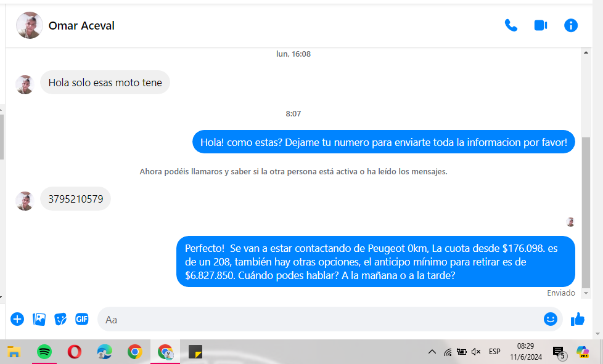Start a video call from the chat header

click(x=541, y=25)
